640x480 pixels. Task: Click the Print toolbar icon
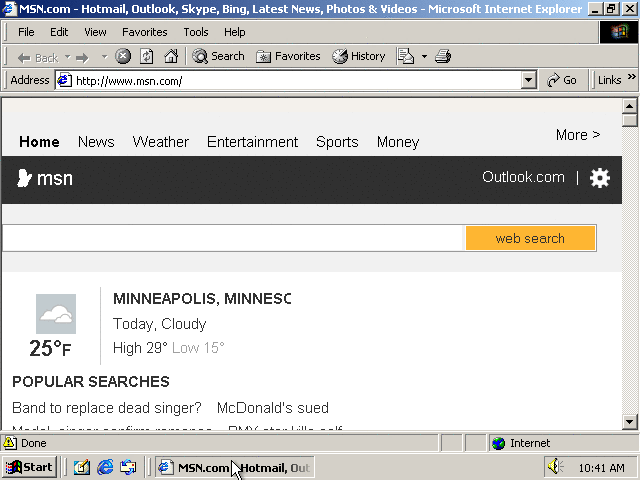click(x=443, y=56)
